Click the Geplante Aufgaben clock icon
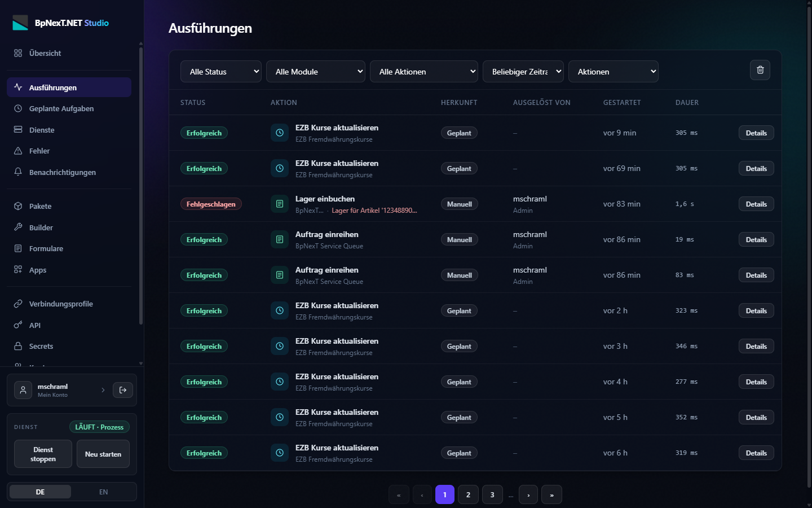This screenshot has height=508, width=812. point(18,108)
